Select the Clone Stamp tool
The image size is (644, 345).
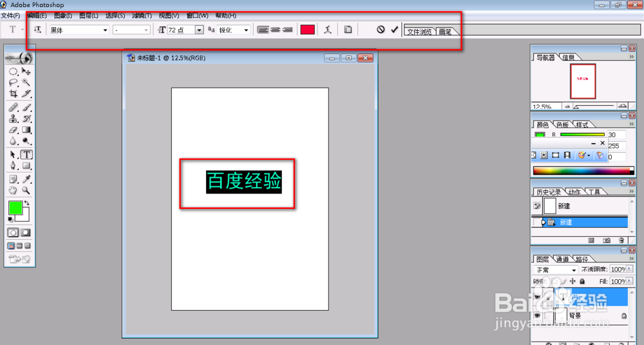click(13, 119)
